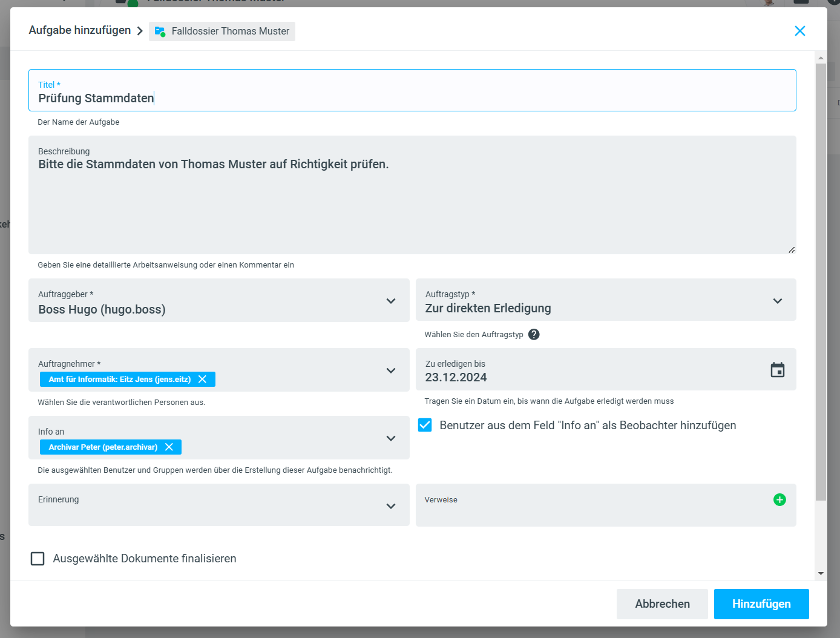This screenshot has width=840, height=638.
Task: Remove Eitz Jens chip from Auftragnehmer
Action: click(x=203, y=379)
